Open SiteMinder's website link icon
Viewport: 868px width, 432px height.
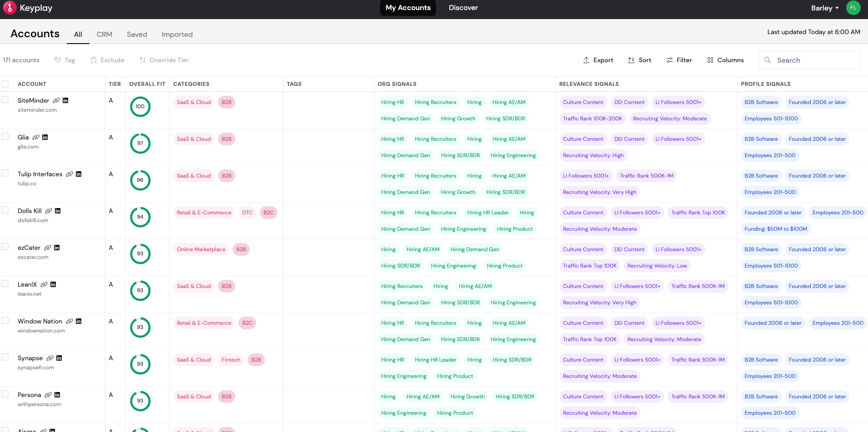click(56, 100)
